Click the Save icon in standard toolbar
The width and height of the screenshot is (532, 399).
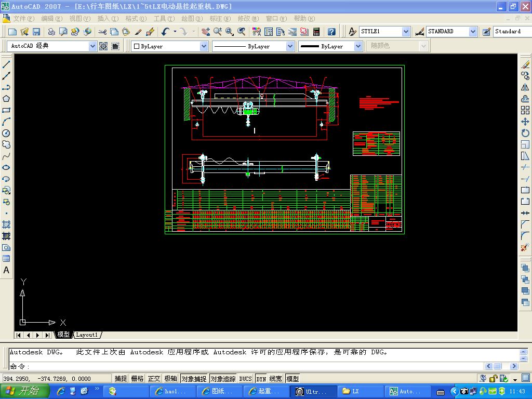(36, 32)
